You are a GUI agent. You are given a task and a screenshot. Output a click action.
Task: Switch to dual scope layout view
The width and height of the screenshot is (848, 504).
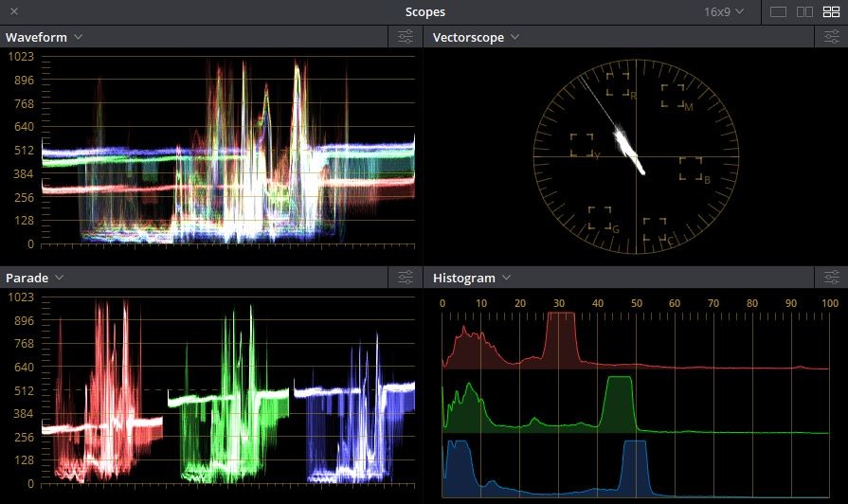(x=805, y=12)
